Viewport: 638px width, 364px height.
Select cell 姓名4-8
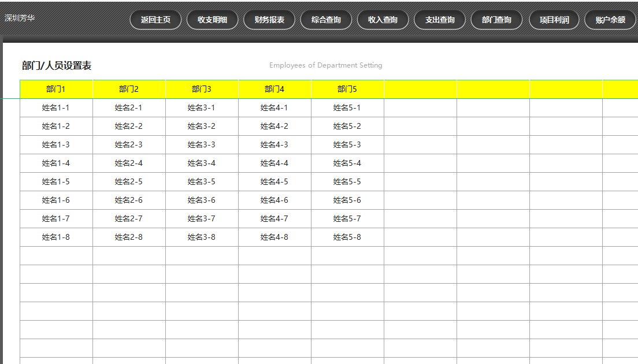click(x=275, y=237)
